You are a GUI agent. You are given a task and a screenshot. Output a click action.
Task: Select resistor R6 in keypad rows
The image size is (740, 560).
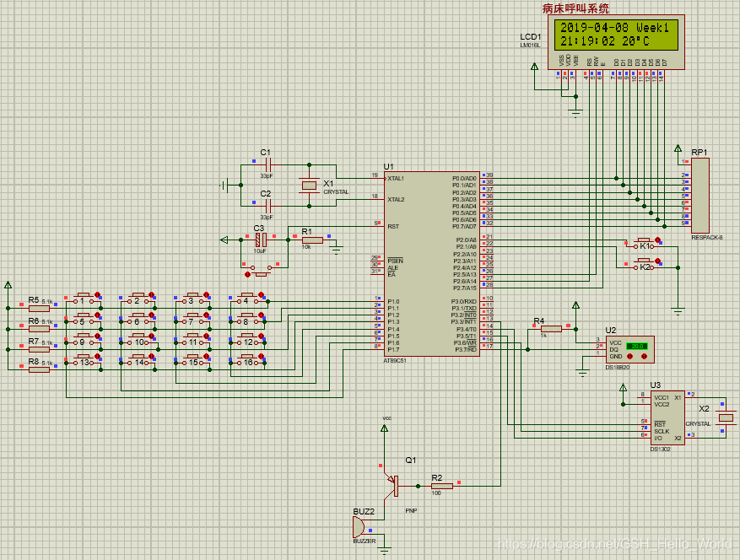(x=39, y=329)
